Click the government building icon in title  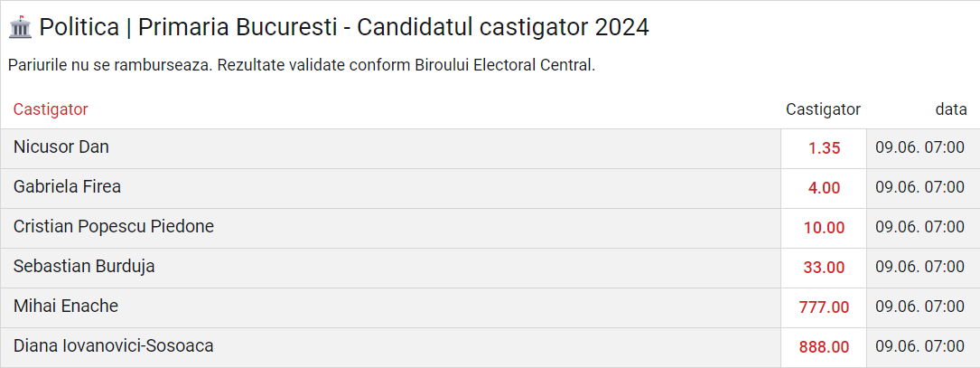click(x=20, y=28)
